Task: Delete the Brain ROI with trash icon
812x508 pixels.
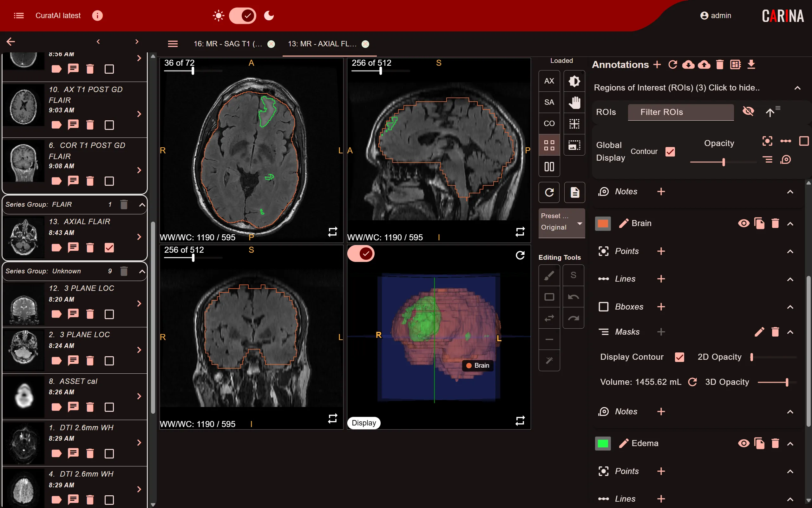Action: click(x=775, y=224)
